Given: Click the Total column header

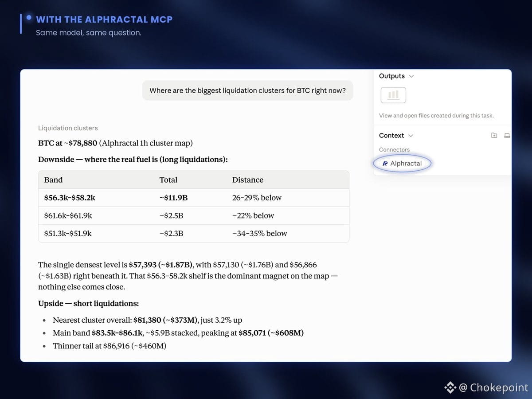Looking at the screenshot, I should [168, 180].
